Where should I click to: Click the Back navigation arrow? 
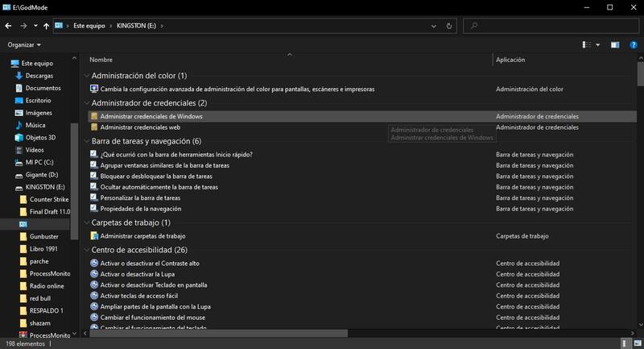coord(8,26)
